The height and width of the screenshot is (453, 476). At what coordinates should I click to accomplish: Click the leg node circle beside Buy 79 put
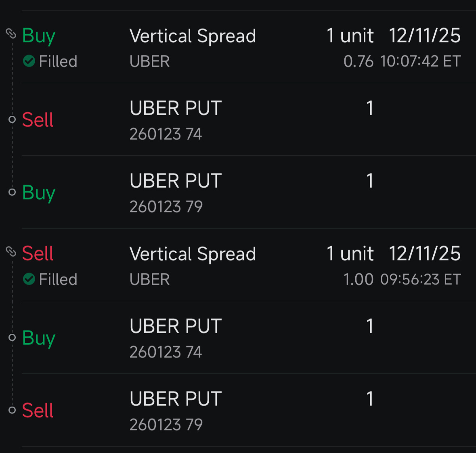[12, 192]
